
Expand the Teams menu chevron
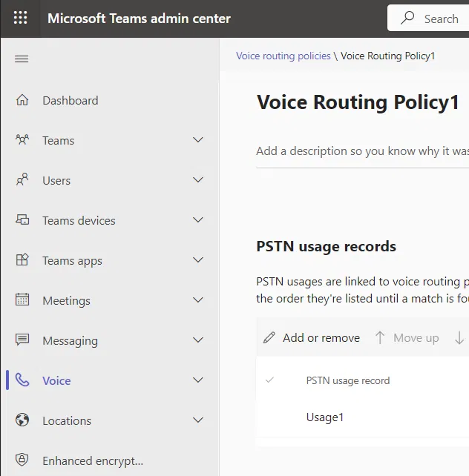click(x=198, y=139)
